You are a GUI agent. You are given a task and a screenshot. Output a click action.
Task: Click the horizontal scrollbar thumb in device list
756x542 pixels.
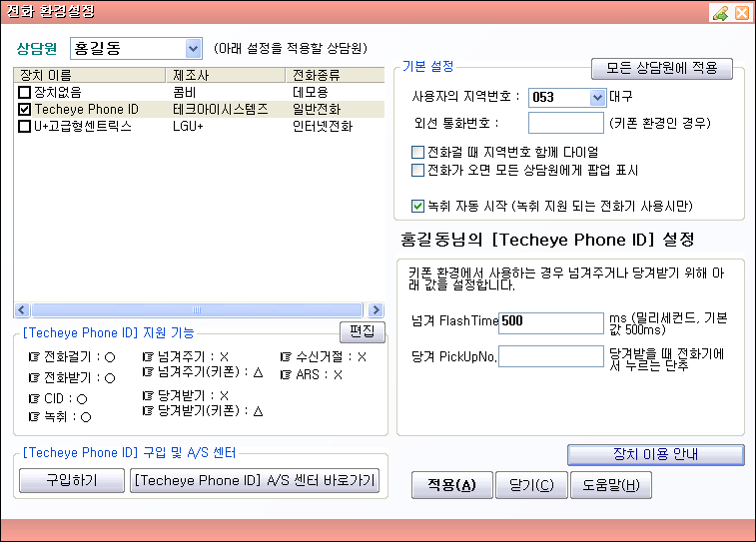[197, 309]
